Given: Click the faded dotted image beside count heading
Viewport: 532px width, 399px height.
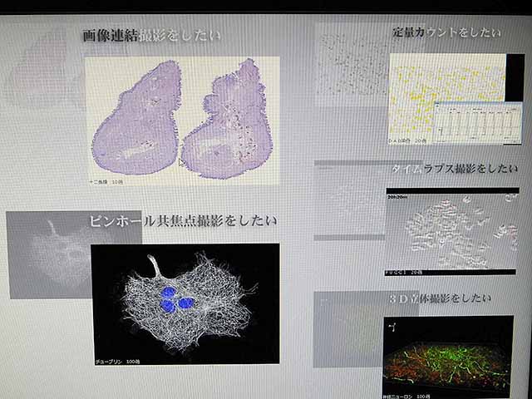Looking at the screenshot, I should click(x=352, y=65).
